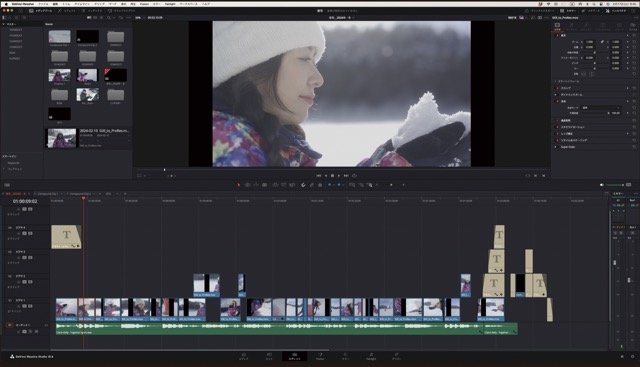Click the search magnifier in Media Pool
Viewport: 640px width, 367px height.
109,18
